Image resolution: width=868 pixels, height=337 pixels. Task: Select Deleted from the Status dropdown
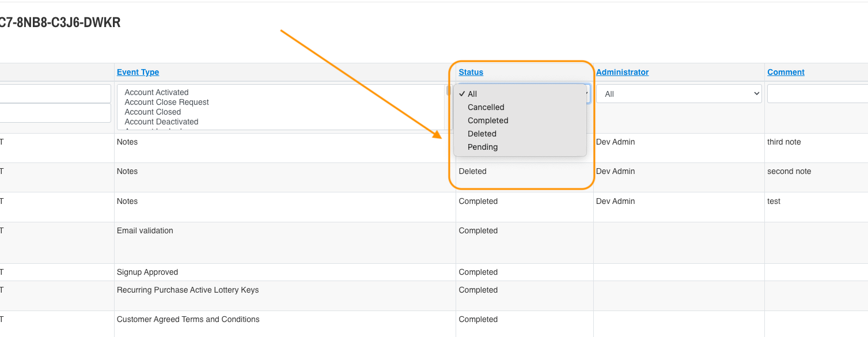click(x=482, y=134)
